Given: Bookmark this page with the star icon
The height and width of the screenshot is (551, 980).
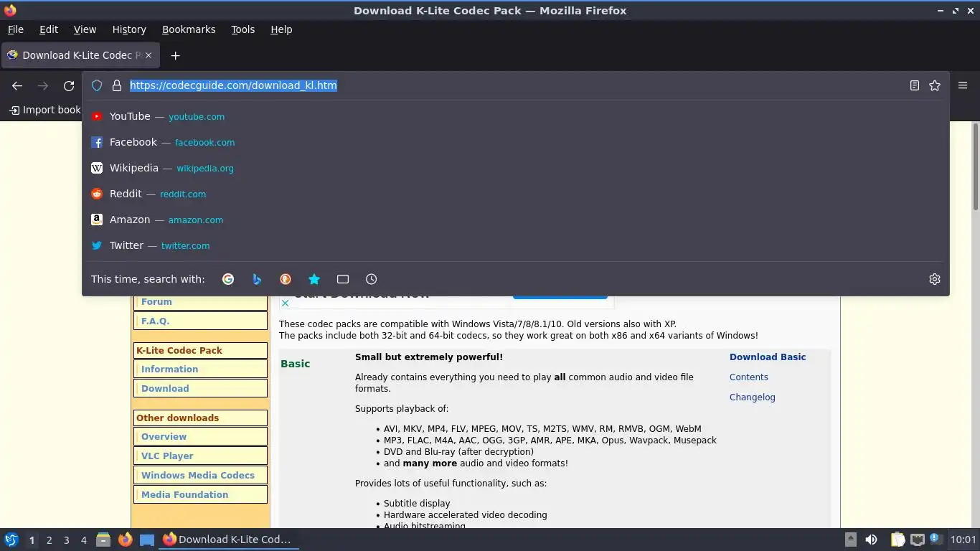Looking at the screenshot, I should pyautogui.click(x=935, y=85).
